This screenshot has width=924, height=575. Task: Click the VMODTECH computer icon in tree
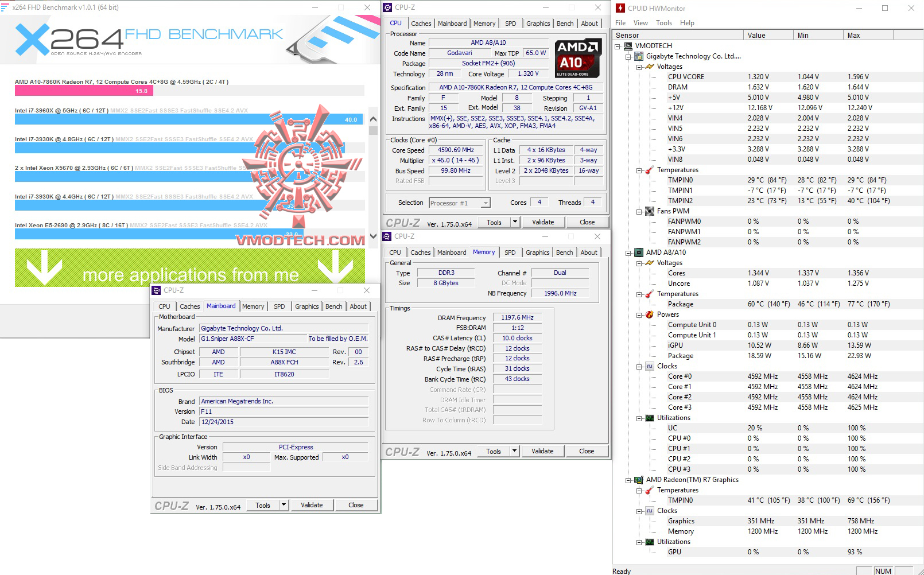[x=628, y=46]
